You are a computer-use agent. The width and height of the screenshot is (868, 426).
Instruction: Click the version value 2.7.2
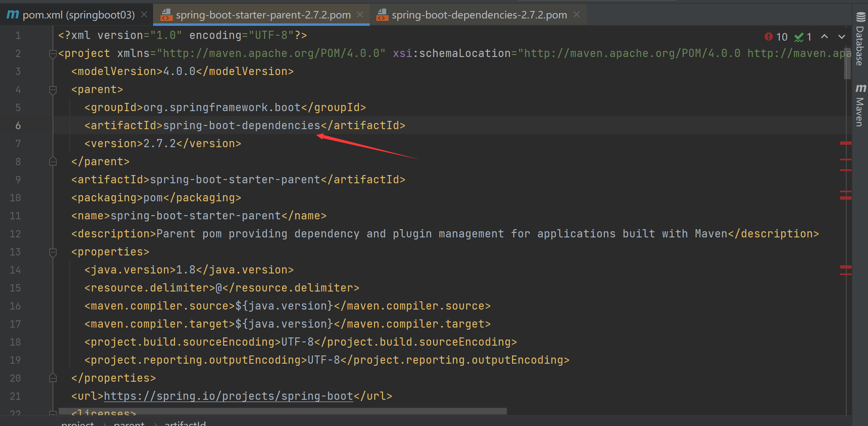coord(160,144)
